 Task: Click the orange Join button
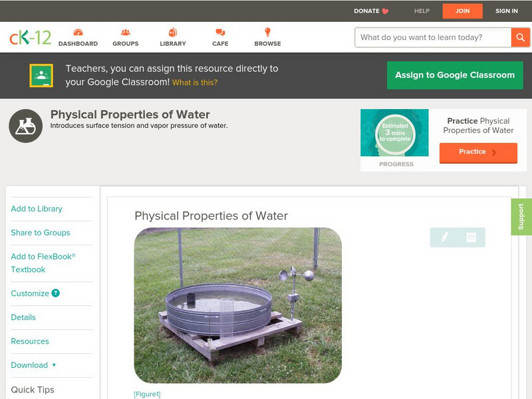point(462,11)
